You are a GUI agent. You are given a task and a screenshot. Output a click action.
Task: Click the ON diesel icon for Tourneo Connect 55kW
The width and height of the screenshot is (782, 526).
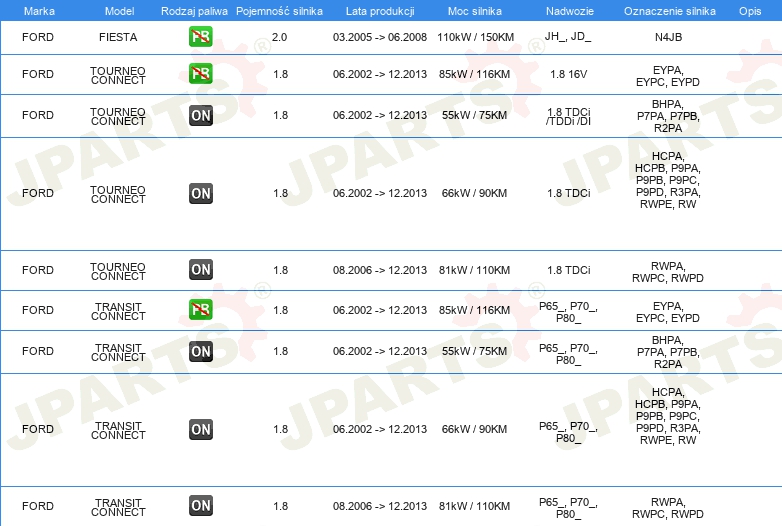(x=200, y=115)
